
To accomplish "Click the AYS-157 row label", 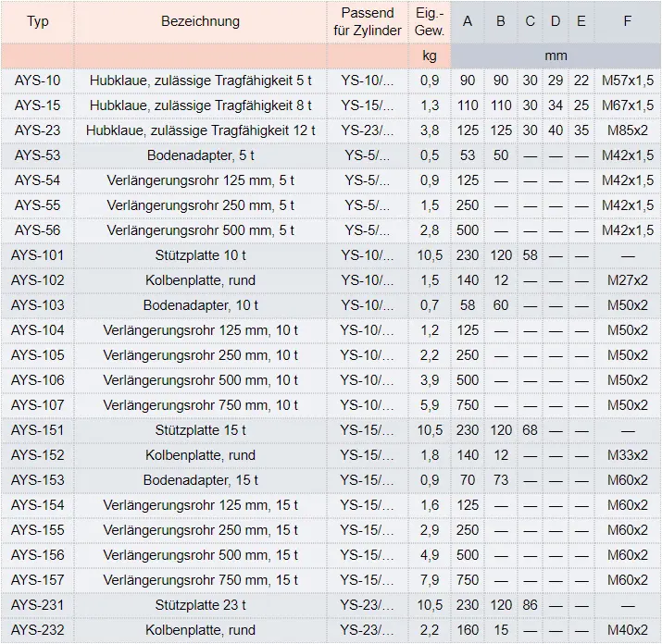I will pyautogui.click(x=38, y=580).
